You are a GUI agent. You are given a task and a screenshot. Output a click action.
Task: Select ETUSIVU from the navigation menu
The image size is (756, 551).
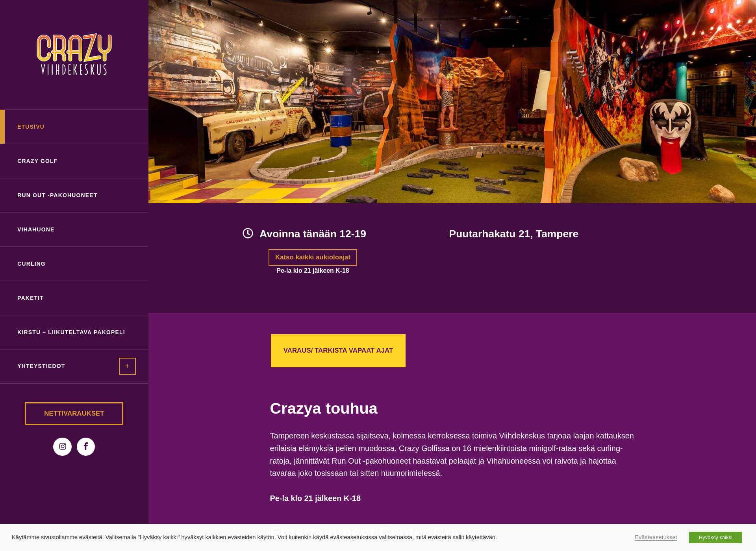click(x=31, y=126)
